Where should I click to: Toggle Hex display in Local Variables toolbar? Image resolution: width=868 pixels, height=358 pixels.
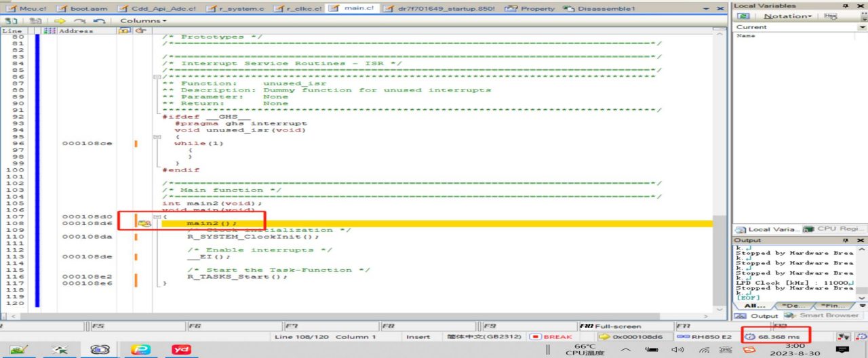coord(830,16)
